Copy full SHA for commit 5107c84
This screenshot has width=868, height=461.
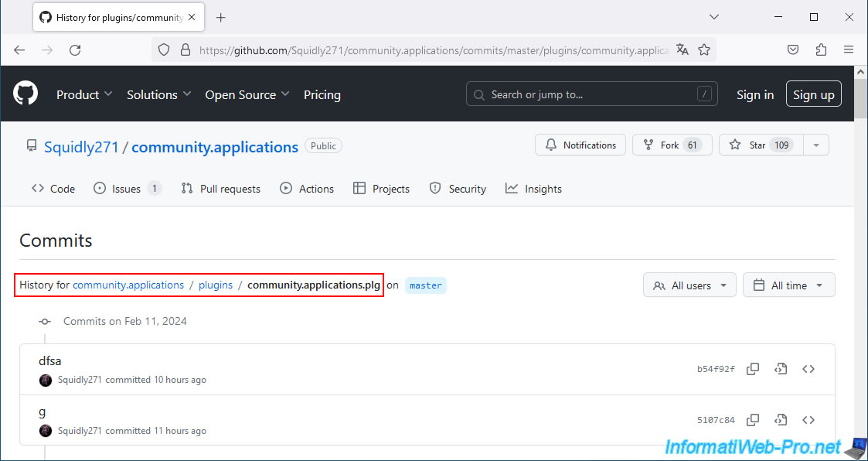click(752, 420)
